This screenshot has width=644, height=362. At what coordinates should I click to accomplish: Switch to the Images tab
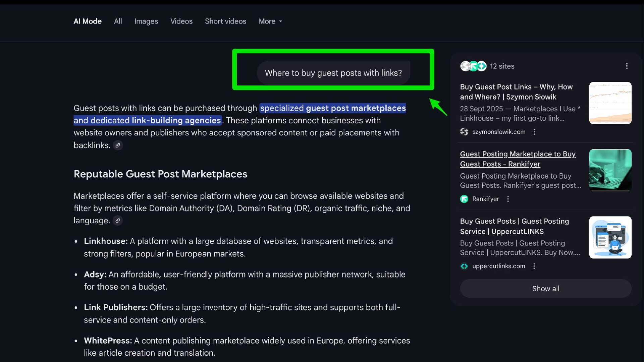(x=146, y=21)
